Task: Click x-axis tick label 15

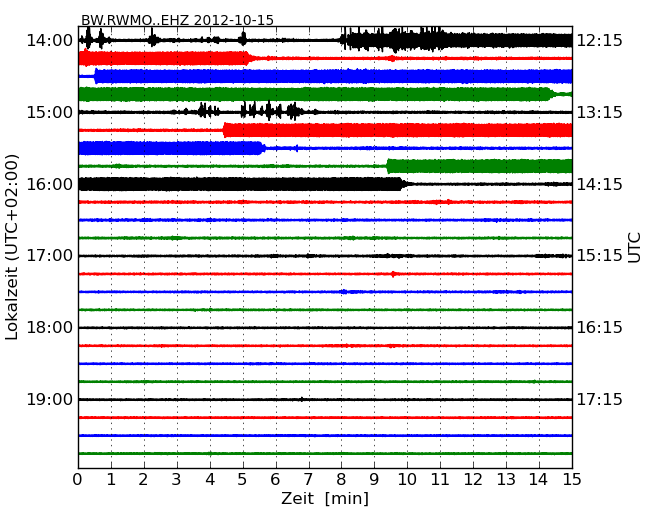Action: (x=571, y=479)
